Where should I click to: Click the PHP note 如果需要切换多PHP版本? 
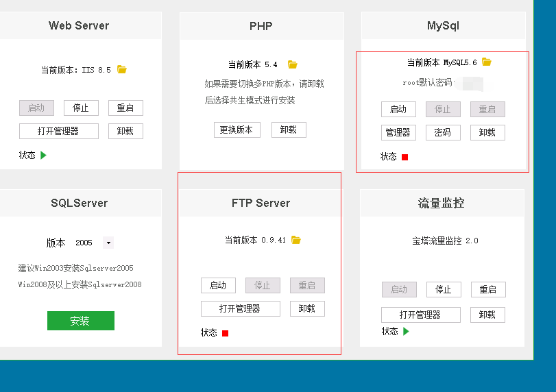pyautogui.click(x=264, y=84)
